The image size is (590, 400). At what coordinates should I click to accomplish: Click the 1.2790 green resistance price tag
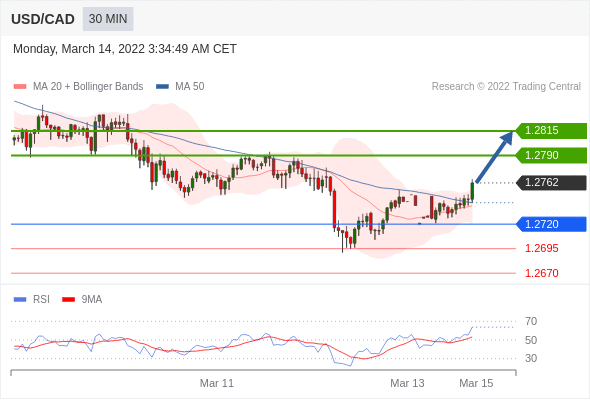pyautogui.click(x=551, y=155)
